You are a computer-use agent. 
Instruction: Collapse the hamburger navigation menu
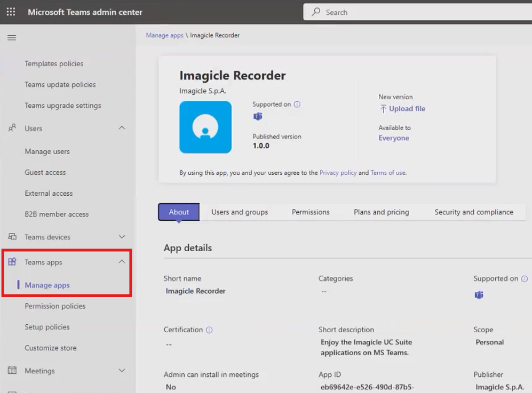click(11, 38)
